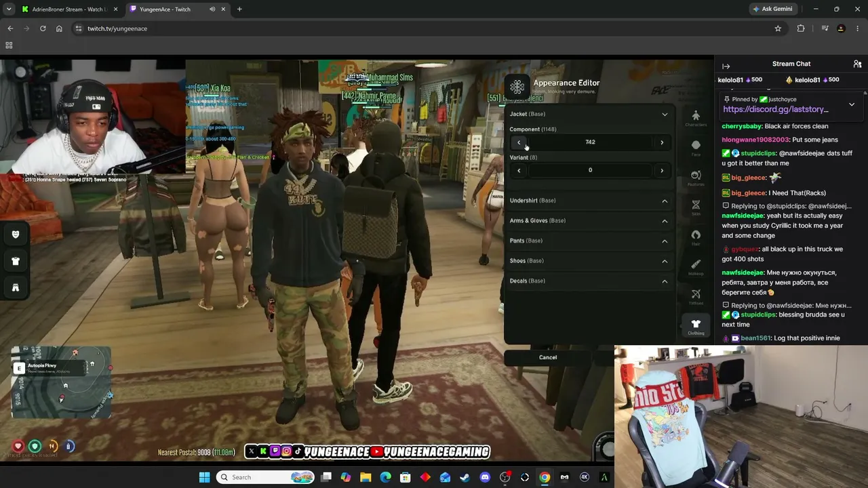Open a new browser tab
The image size is (868, 488).
pyautogui.click(x=239, y=9)
